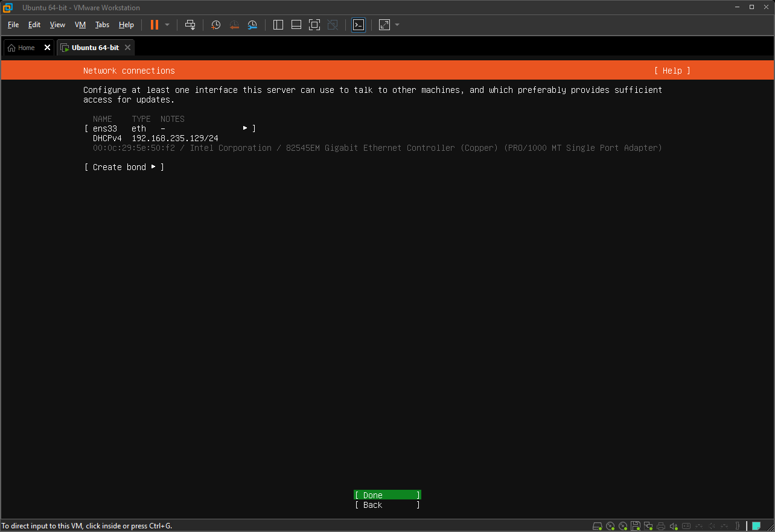Open the snapshot manager wrench icon
The width and height of the screenshot is (775, 532).
tap(253, 25)
